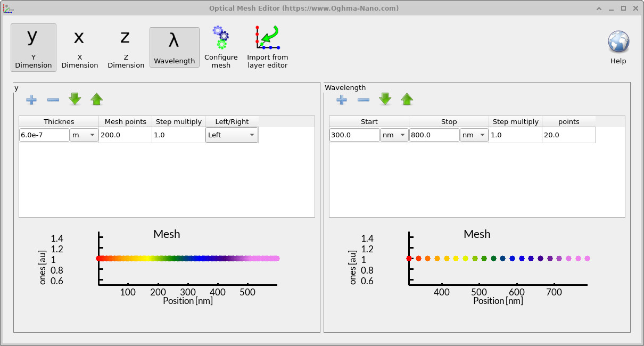Image resolution: width=644 pixels, height=346 pixels.
Task: Select the Y Dimension tool
Action: 33,47
